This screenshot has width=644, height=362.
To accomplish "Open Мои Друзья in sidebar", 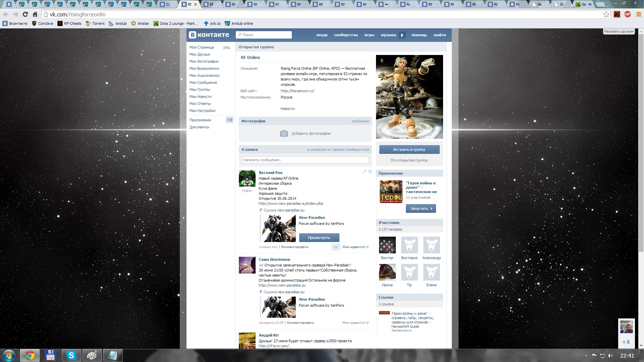I will tap(200, 54).
